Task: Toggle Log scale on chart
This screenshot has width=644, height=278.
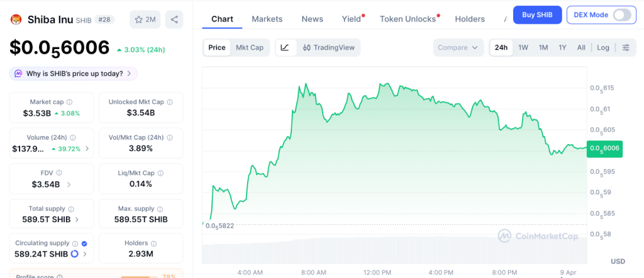Action: pos(603,47)
